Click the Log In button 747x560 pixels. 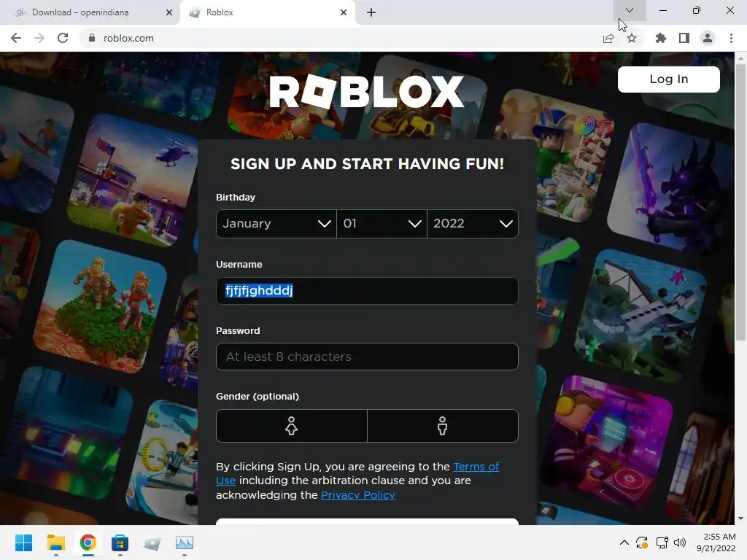[x=669, y=79]
